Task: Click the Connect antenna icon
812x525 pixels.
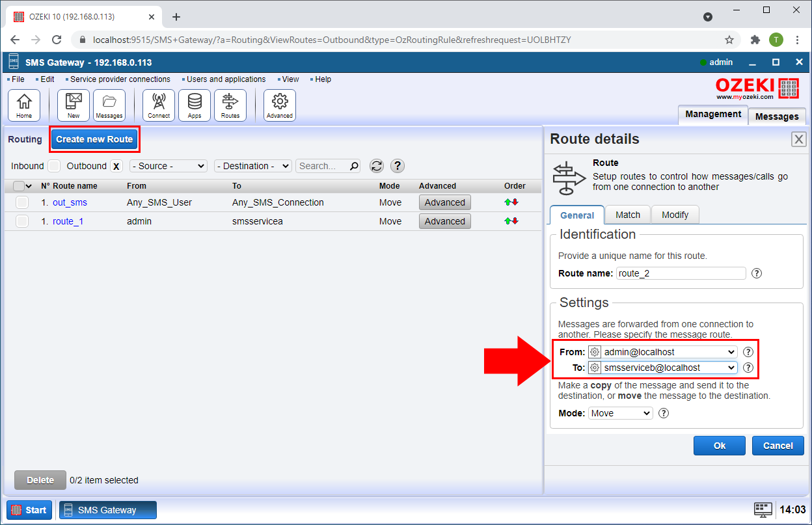Action: point(159,105)
